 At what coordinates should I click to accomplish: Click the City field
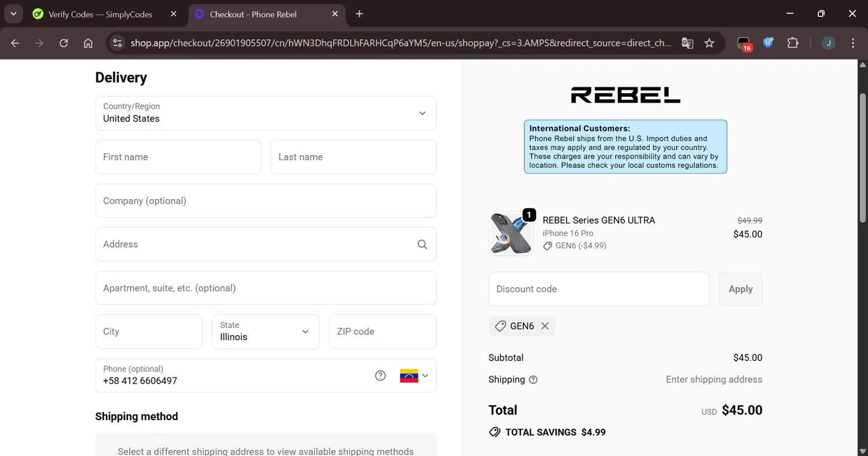click(x=149, y=332)
